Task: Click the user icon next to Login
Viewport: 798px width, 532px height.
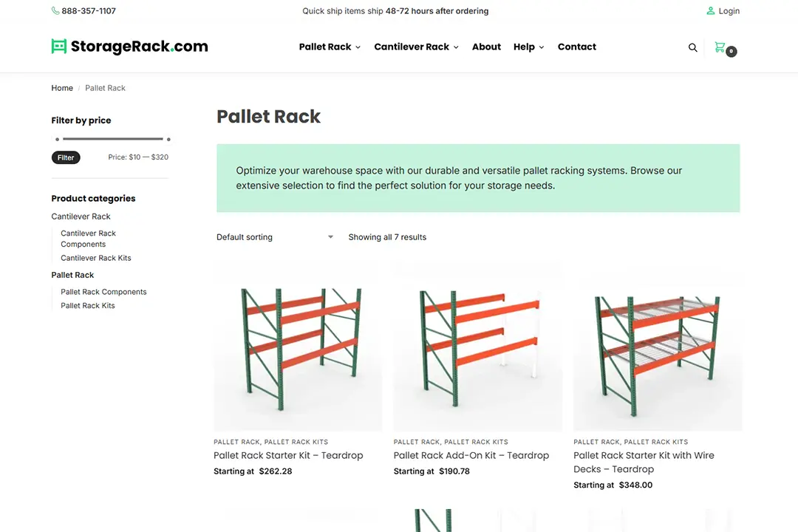Action: point(711,11)
